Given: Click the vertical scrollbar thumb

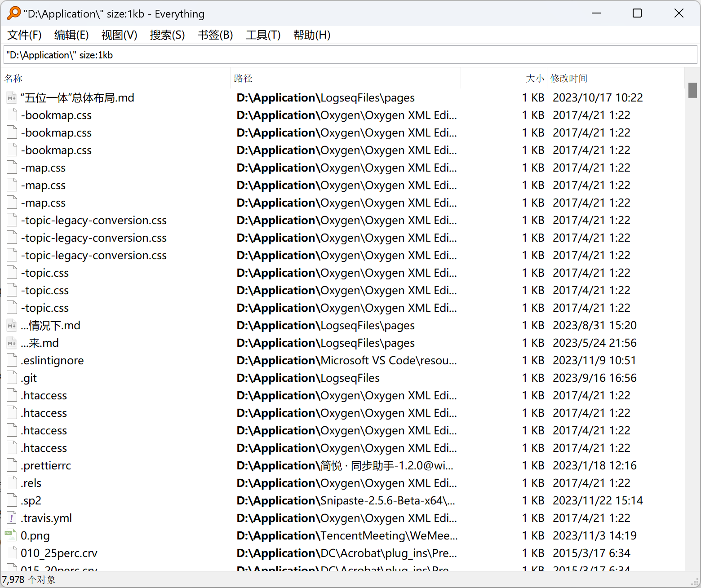Looking at the screenshot, I should [x=692, y=90].
